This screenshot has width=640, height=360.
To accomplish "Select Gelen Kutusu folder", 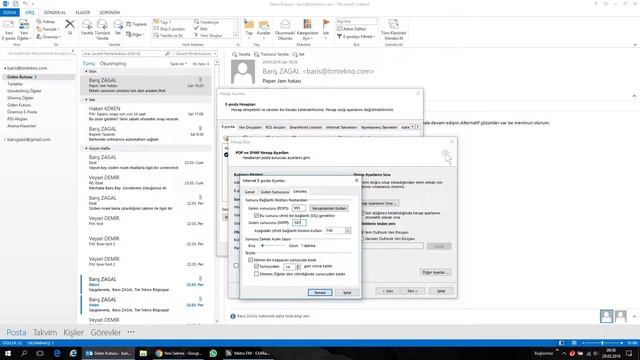I will coord(39,77).
